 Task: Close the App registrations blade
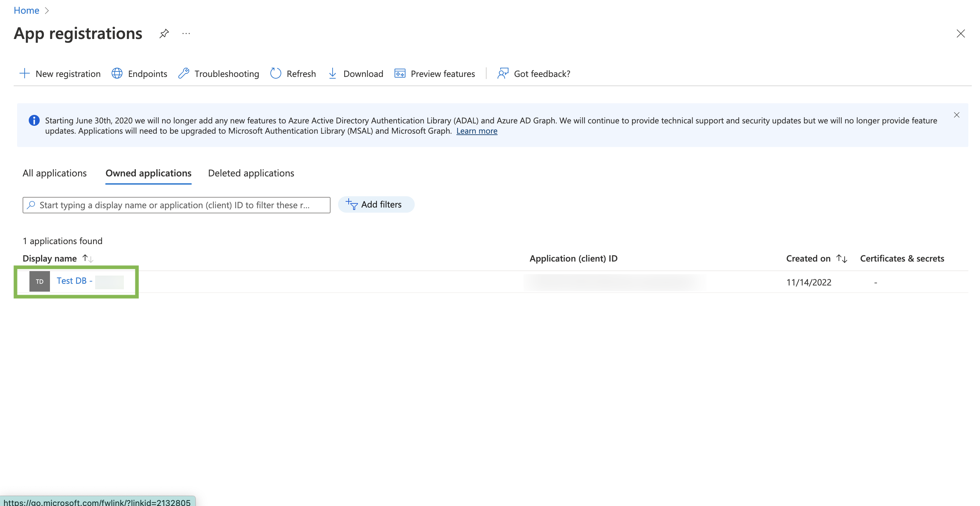point(960,34)
